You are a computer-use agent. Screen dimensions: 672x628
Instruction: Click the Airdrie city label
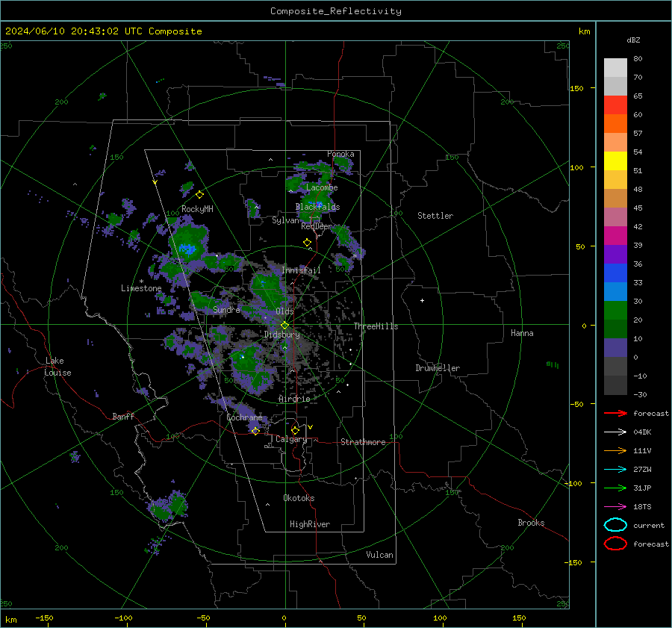[294, 399]
